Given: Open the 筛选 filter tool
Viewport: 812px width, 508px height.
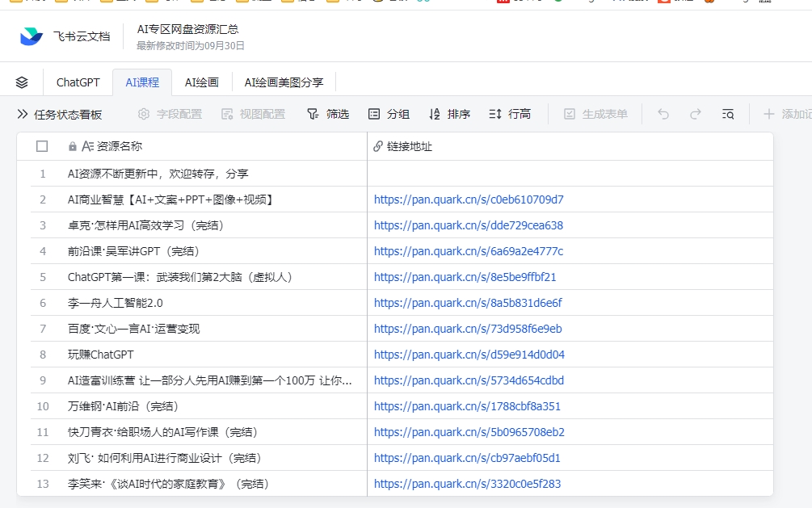Looking at the screenshot, I should [x=328, y=114].
